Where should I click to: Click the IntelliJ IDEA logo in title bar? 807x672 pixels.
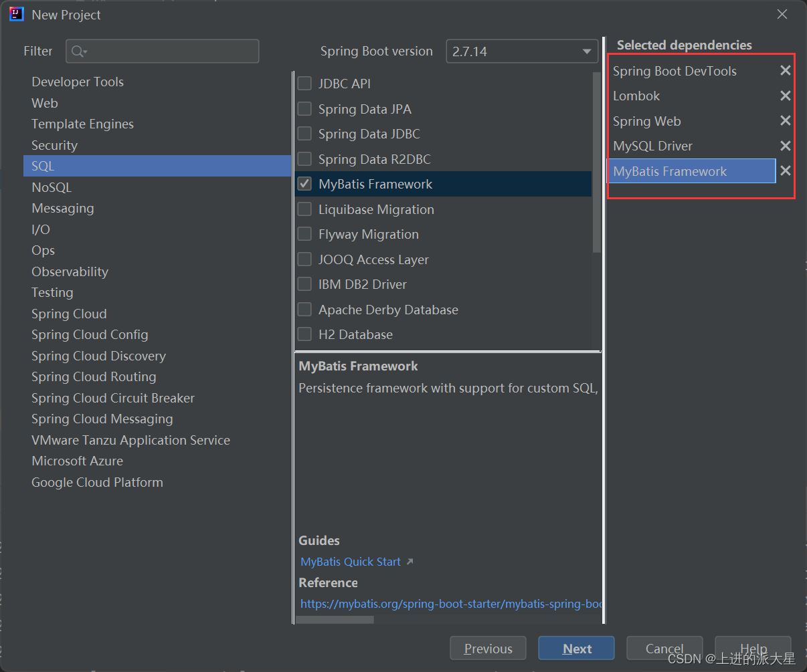point(16,14)
